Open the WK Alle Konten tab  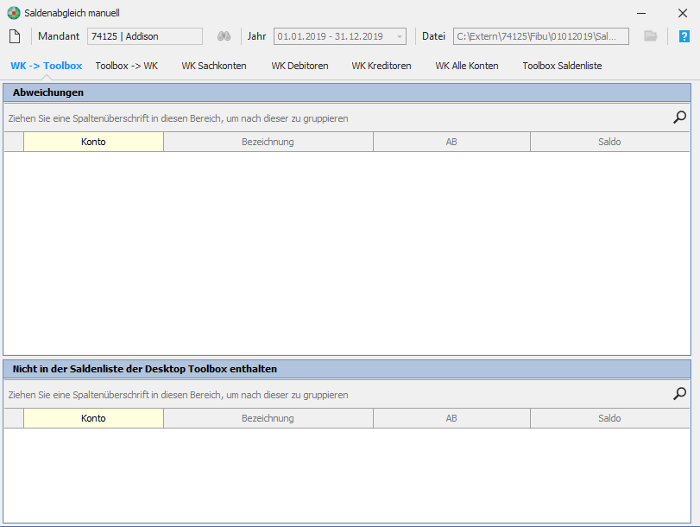click(467, 66)
